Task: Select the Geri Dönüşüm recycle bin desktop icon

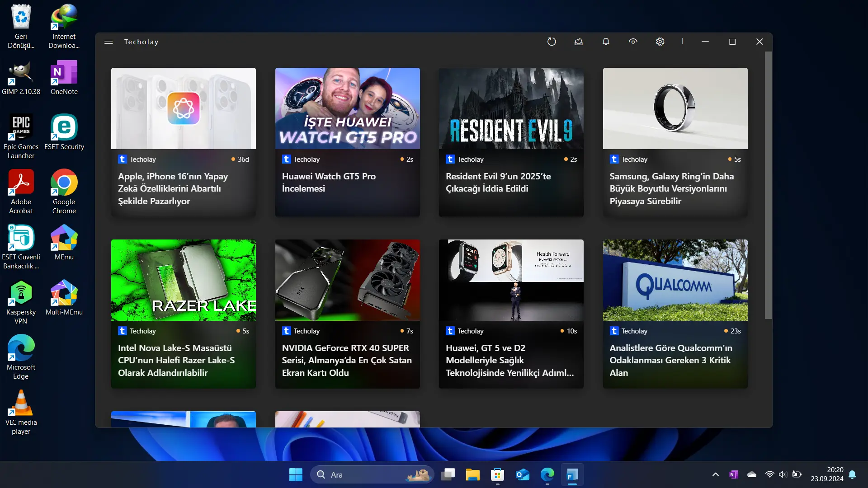Action: 21,27
